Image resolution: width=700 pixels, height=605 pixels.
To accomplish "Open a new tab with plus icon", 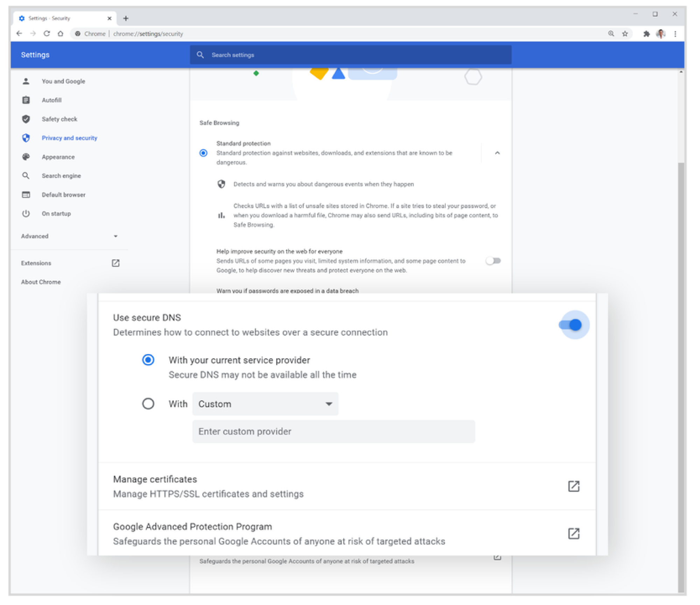I will click(126, 18).
